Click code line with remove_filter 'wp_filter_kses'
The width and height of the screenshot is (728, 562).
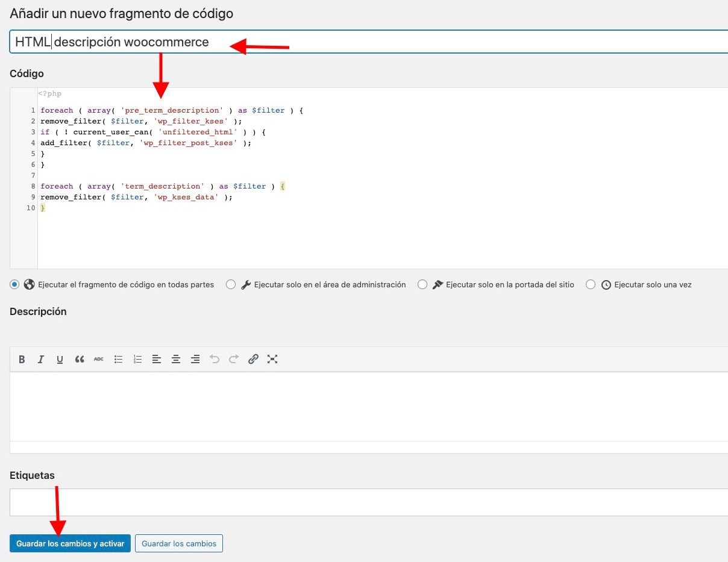[141, 121]
